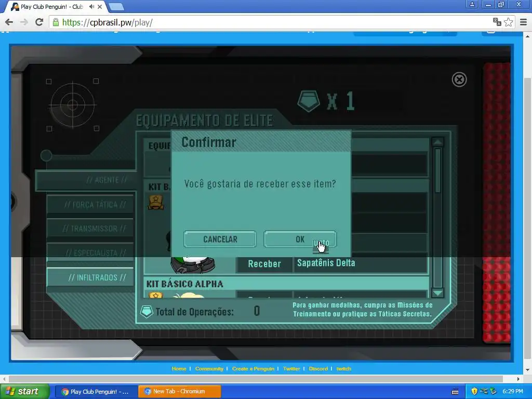The width and height of the screenshot is (532, 399).
Task: Open the // FORÇA TÁTICA // tab
Action: (90, 204)
